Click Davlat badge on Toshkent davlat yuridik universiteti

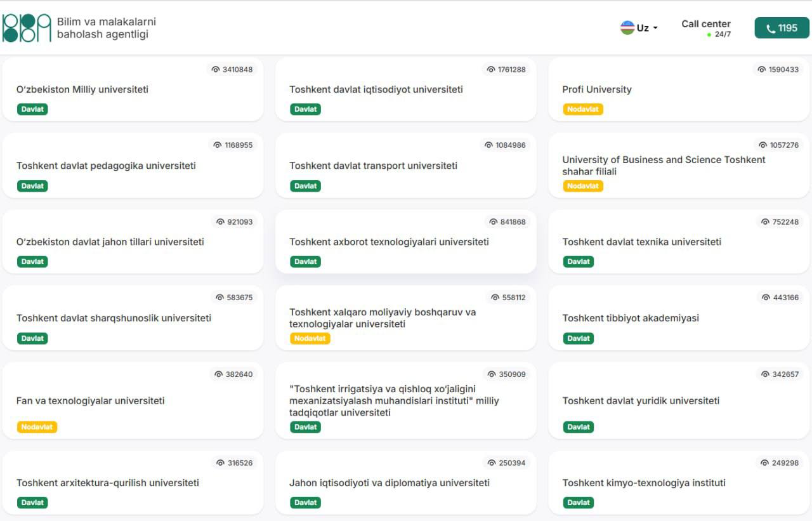click(579, 427)
